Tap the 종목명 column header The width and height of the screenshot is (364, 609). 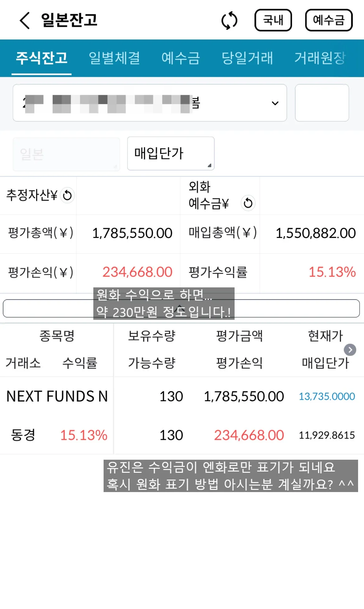(57, 336)
